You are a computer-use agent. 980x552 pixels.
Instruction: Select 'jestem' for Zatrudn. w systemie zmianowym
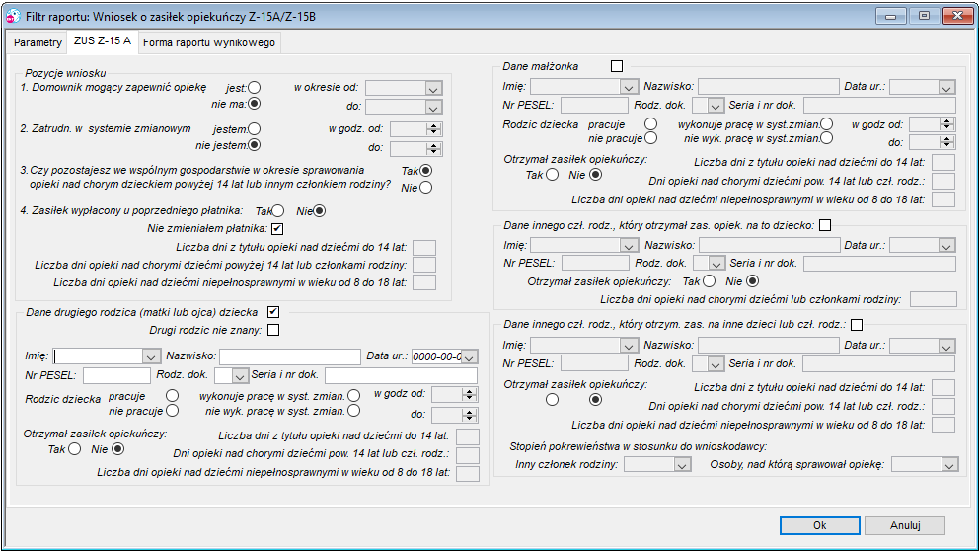tap(254, 129)
